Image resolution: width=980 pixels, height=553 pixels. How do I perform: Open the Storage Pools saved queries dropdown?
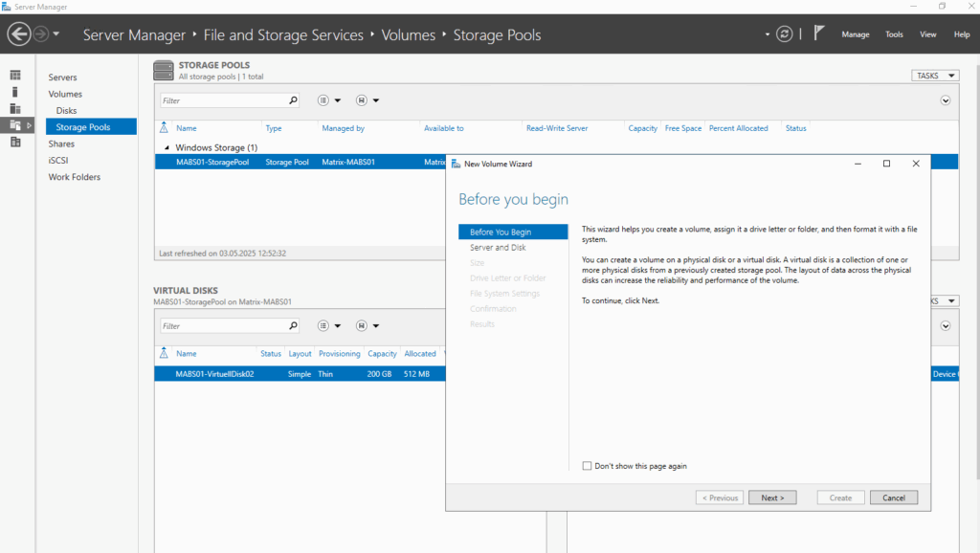[x=367, y=100]
